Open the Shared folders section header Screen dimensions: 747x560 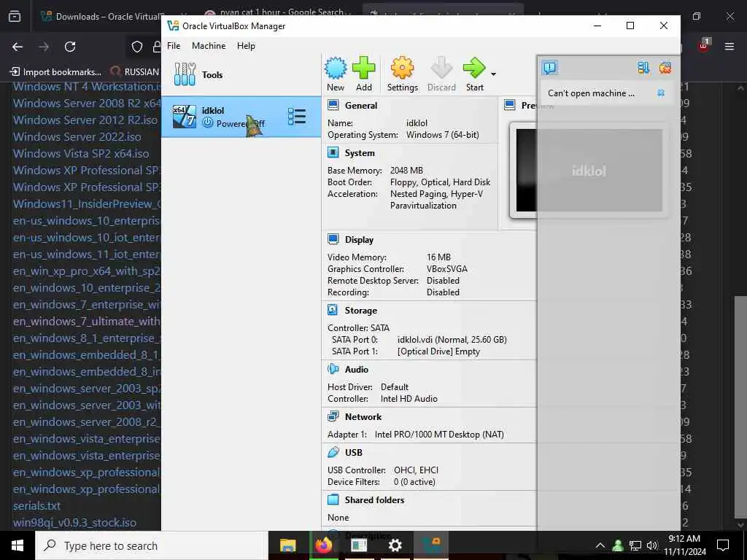click(x=374, y=500)
